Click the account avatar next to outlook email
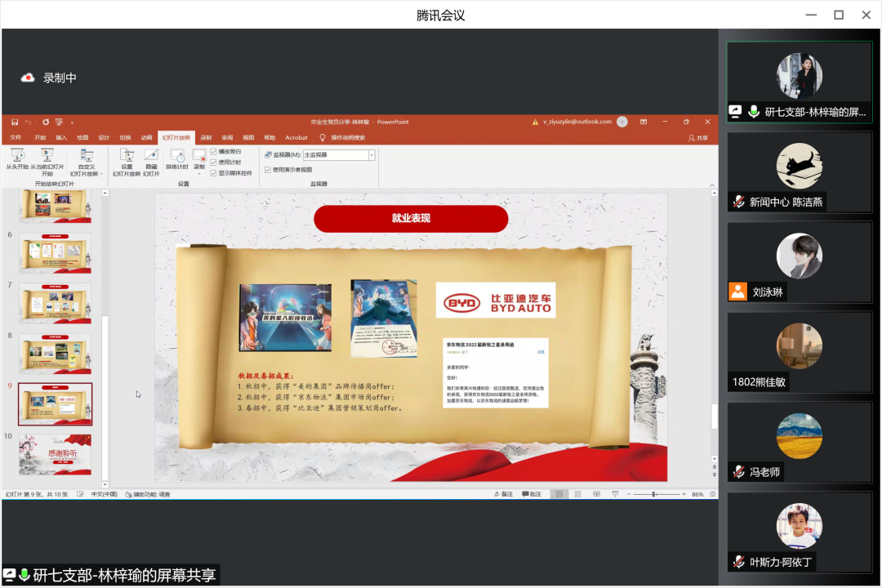Viewport: 882px width, 588px height. [x=622, y=122]
